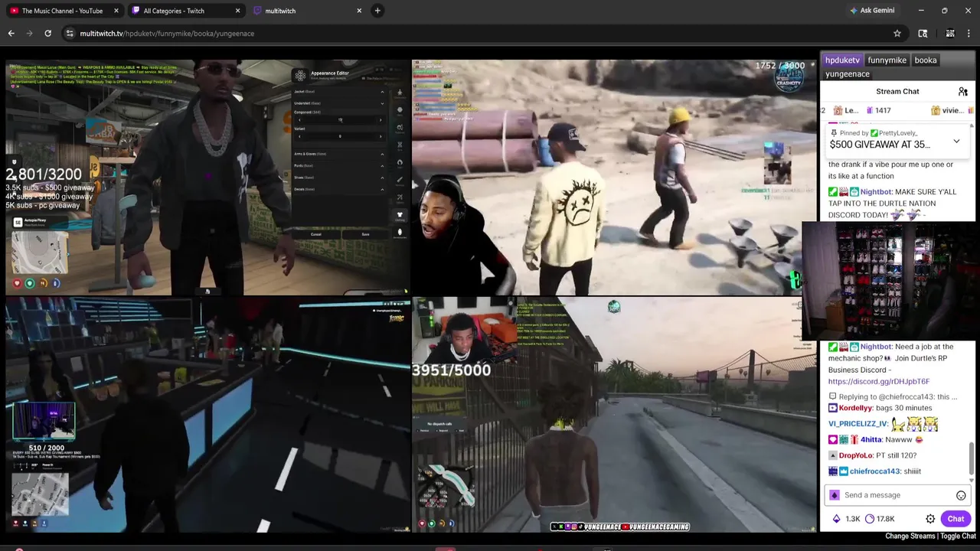Viewport: 980px width, 551px height.
Task: Open the browser search tabs icon
Action: (923, 33)
